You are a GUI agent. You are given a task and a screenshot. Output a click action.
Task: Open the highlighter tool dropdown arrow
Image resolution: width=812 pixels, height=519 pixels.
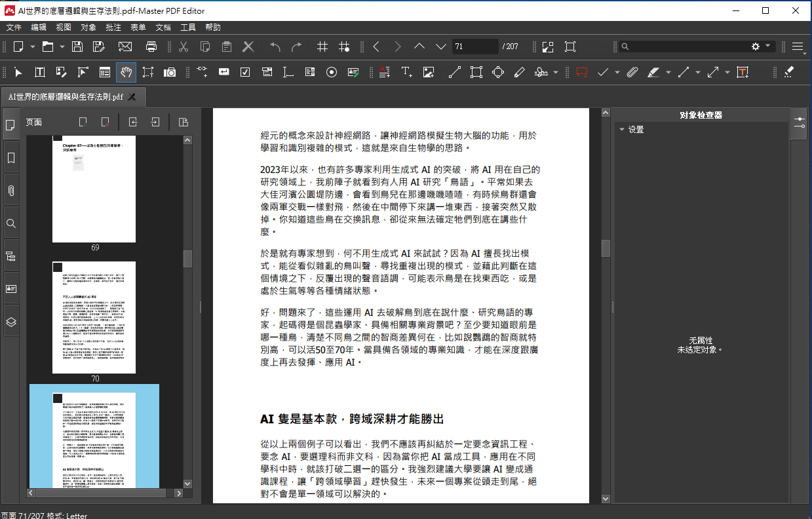(668, 72)
